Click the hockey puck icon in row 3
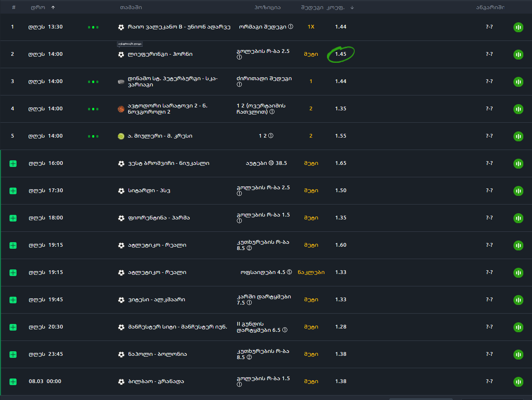The width and height of the screenshot is (532, 400). (x=121, y=81)
